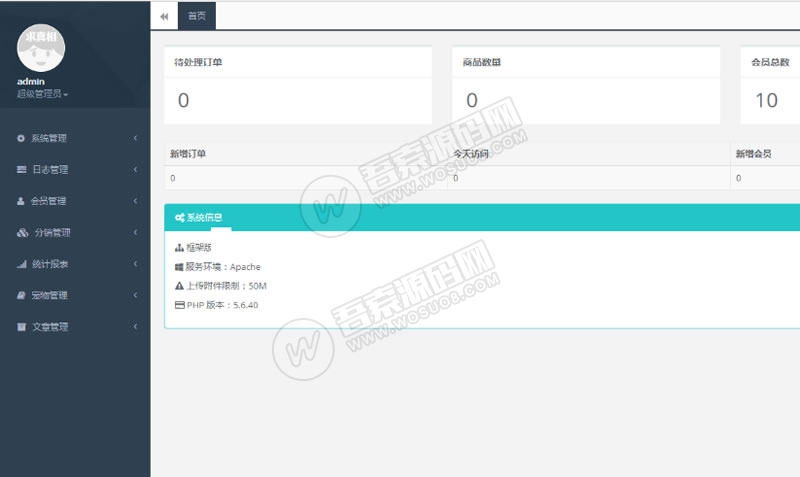This screenshot has width=800, height=477.
Task: Click the 待处理订单 count card
Action: [x=297, y=86]
